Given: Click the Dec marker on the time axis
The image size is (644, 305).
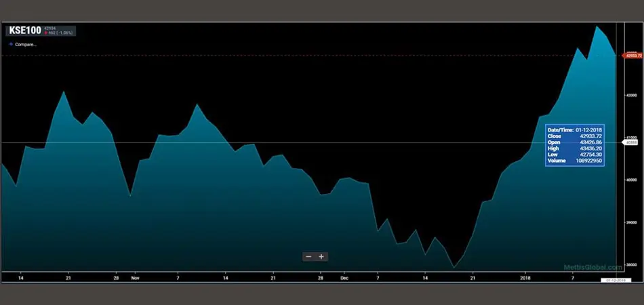Looking at the screenshot, I should point(344,278).
